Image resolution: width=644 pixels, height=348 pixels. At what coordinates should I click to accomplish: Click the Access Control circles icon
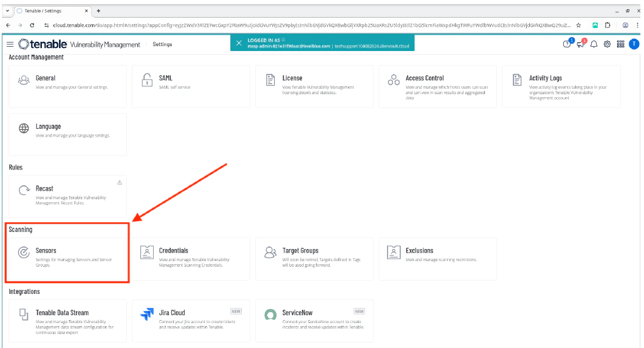pyautogui.click(x=394, y=80)
